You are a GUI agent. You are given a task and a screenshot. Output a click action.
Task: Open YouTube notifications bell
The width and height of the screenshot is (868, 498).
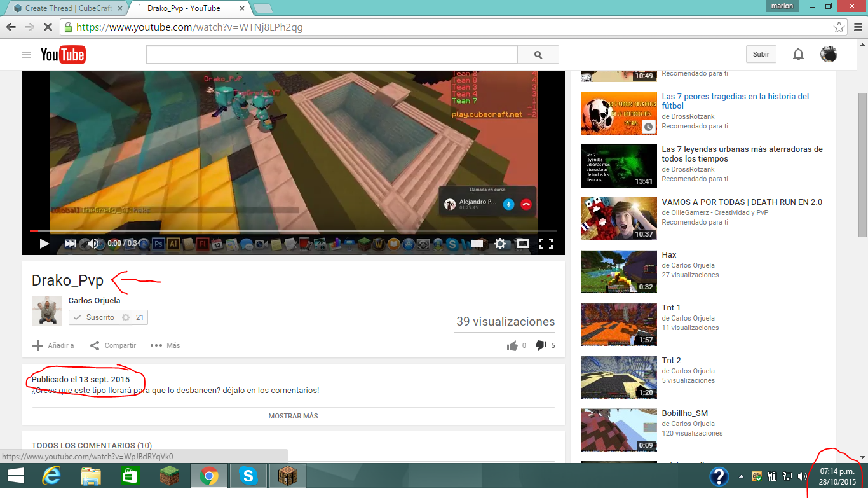tap(799, 54)
